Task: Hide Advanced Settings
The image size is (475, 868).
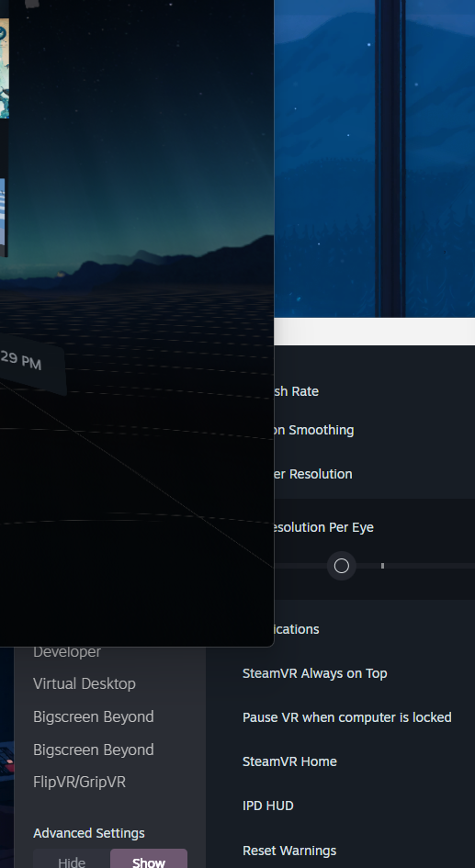Action: click(x=72, y=859)
